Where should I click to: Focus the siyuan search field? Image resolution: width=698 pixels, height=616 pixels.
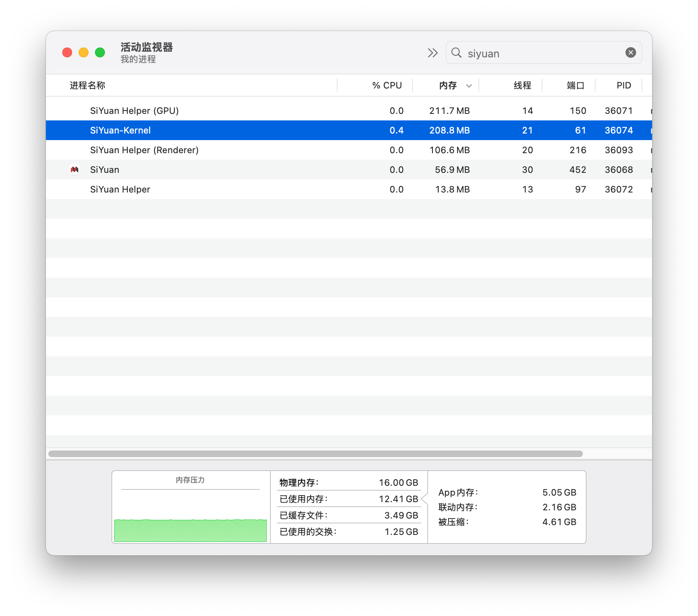(543, 53)
